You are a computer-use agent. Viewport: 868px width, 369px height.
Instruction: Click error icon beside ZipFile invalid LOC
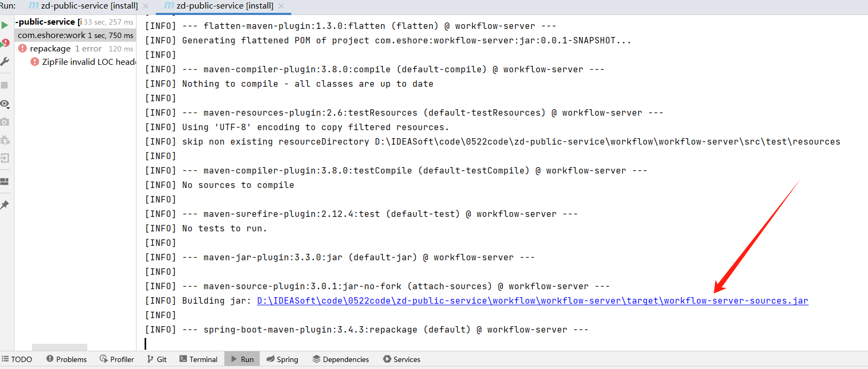tap(35, 62)
